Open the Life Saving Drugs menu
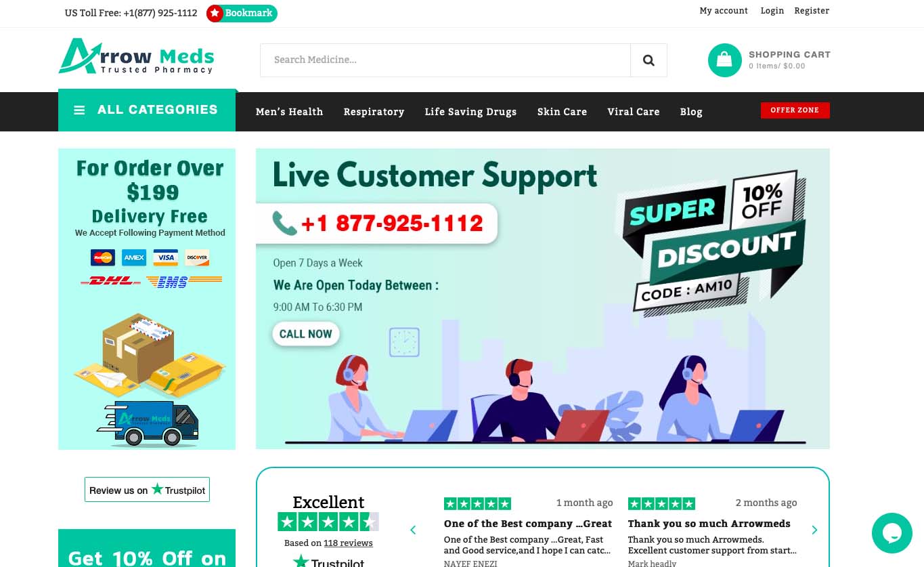 coord(470,112)
